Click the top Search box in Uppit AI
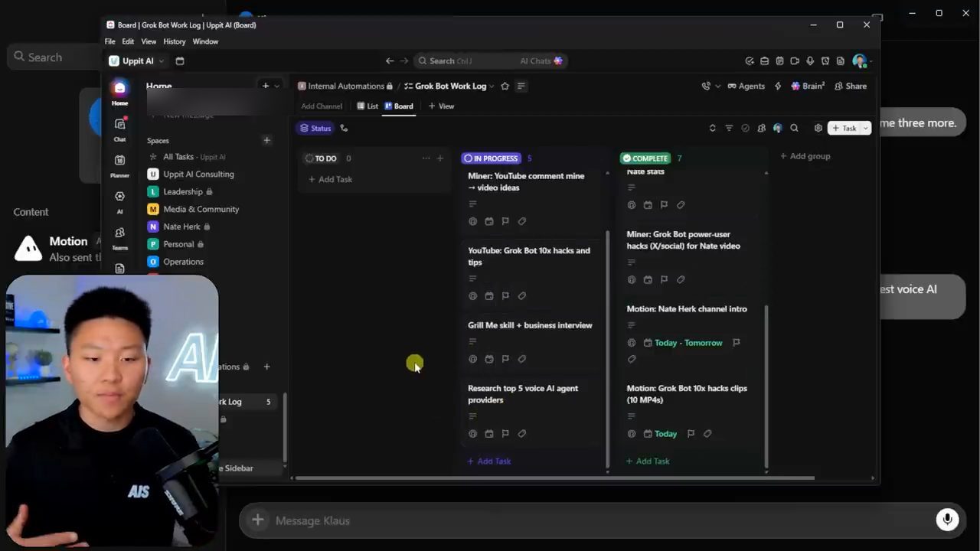The height and width of the screenshot is (551, 980). point(490,61)
